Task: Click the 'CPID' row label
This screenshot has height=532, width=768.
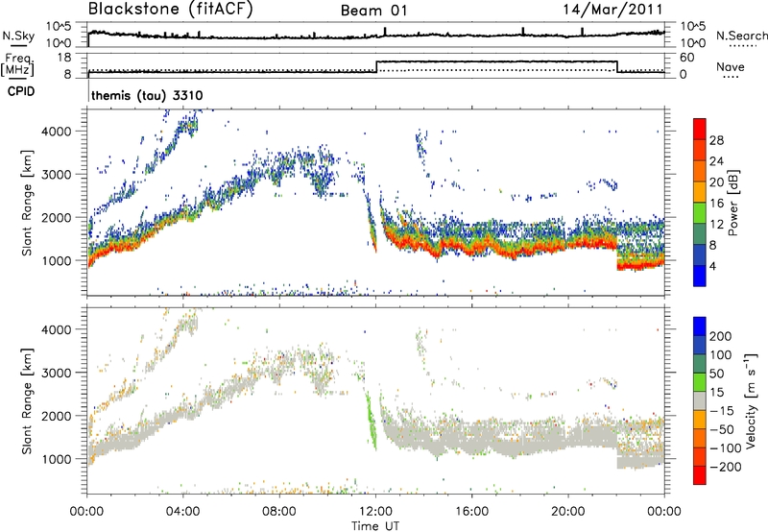Action: click(21, 91)
